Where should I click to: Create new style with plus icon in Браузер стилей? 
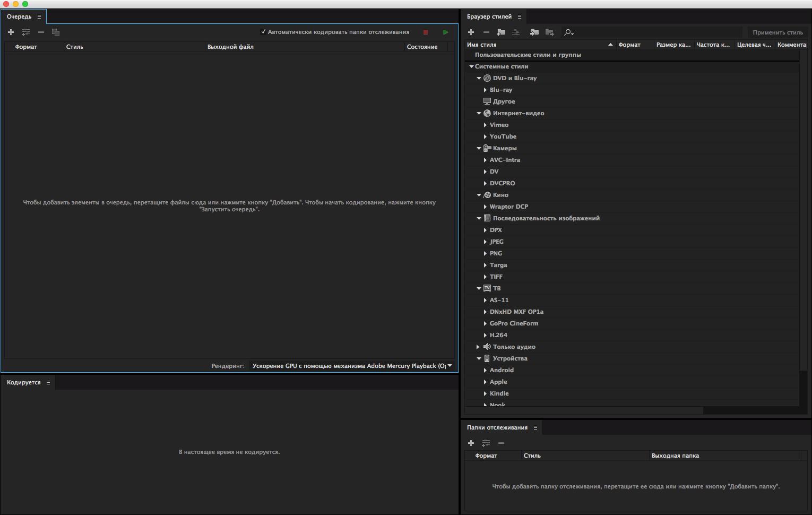pos(471,32)
